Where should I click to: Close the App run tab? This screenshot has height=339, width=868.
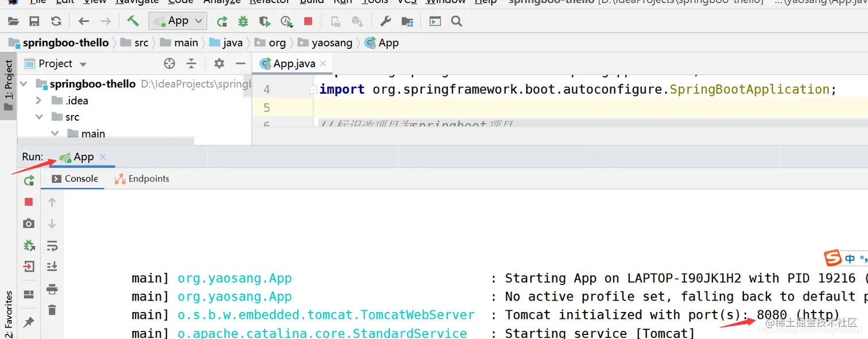[103, 157]
